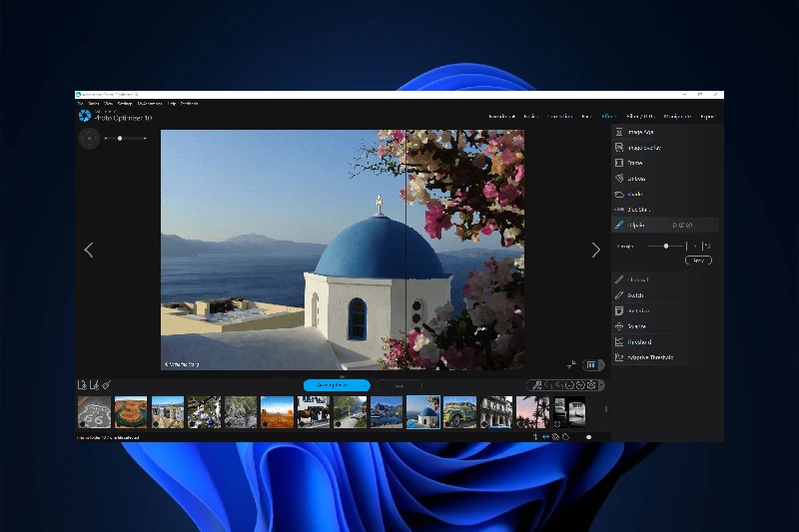Viewport: 799px width, 532px height.
Task: Open the Adaptive Threshold effect
Action: (664, 357)
